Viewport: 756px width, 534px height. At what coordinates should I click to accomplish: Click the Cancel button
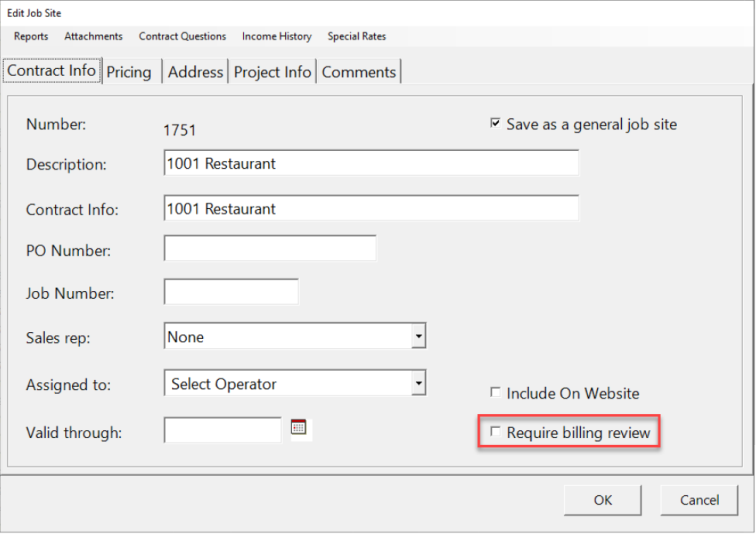699,500
